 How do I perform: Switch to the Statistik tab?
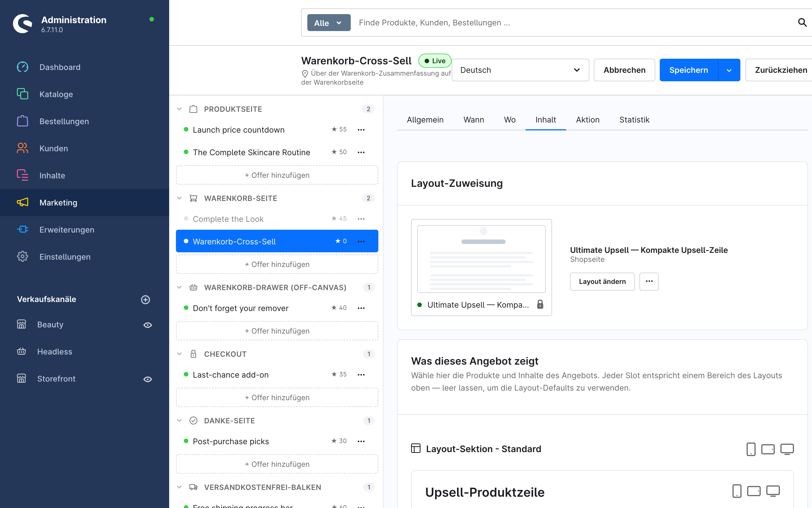coord(634,120)
